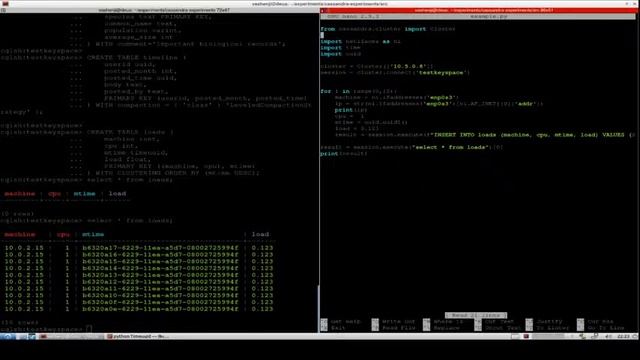Click the mtime value b6320a12-6229-11ea-a5d7-08002725994f
Screen dimensions: 640x360
pos(160,282)
